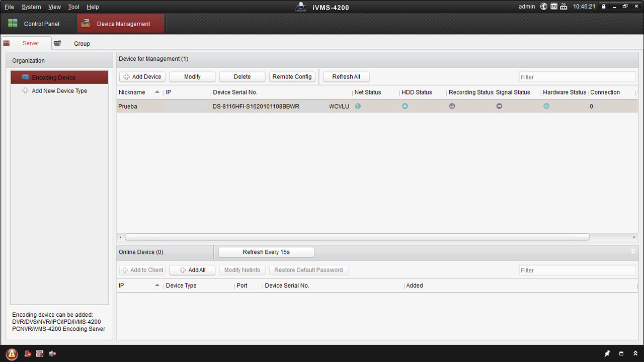This screenshot has height=362, width=644.
Task: Click the horizontal scrollbar of device table
Action: [357, 237]
